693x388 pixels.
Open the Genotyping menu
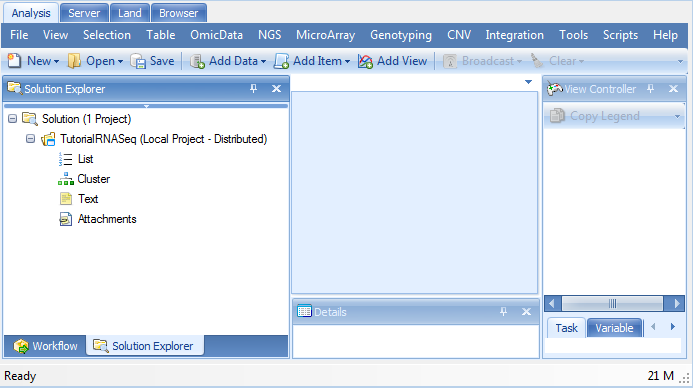401,35
